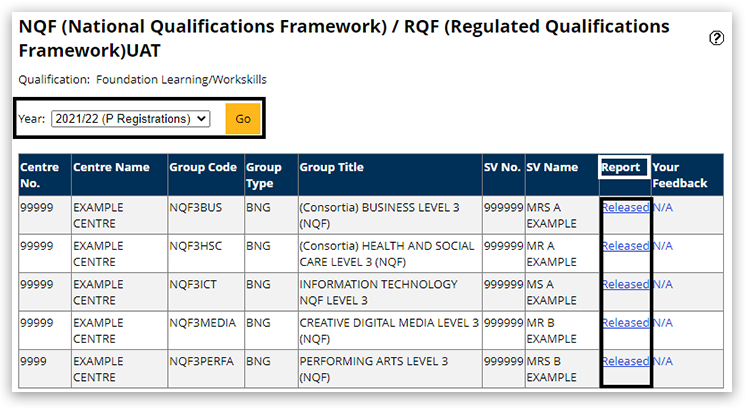Click the SV Name column header
750x410 pixels.
552,168
